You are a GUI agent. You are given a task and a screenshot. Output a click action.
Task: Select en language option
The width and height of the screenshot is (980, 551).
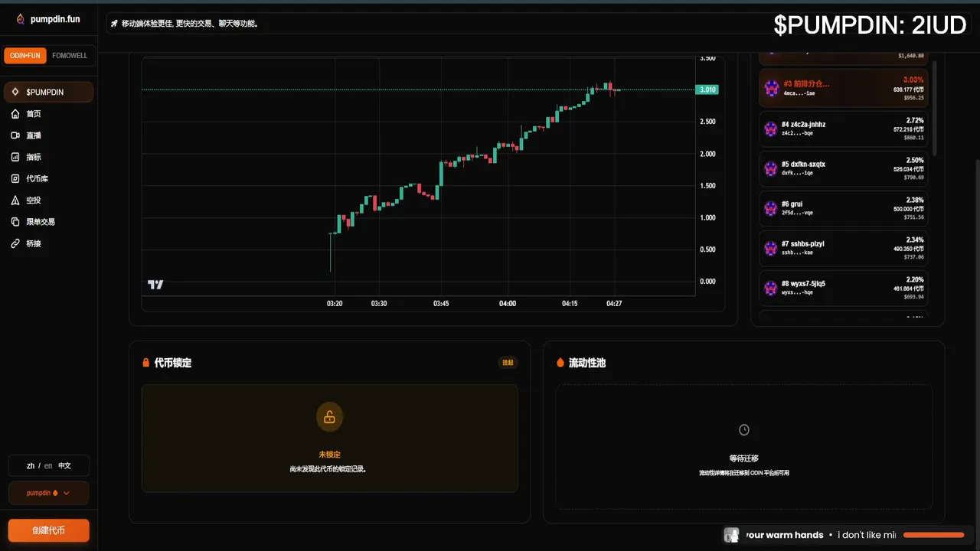pos(48,465)
